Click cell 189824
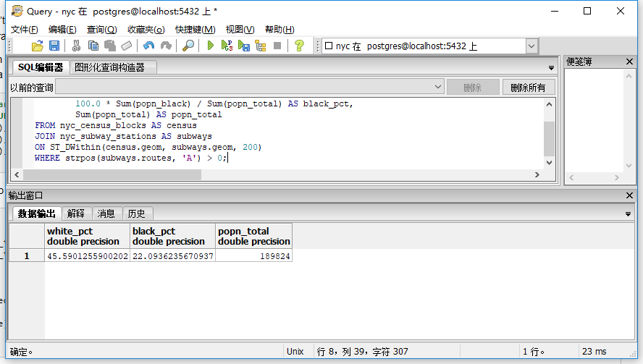This screenshot has height=364, width=643. pos(254,256)
